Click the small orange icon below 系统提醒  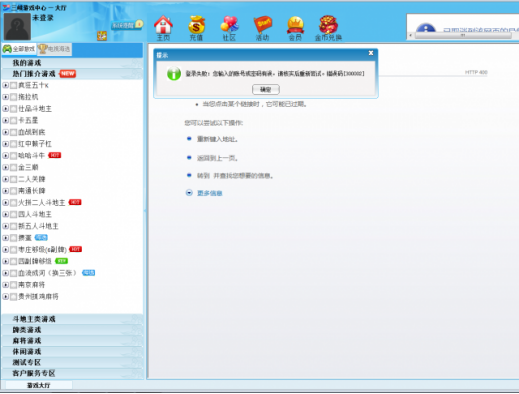pyautogui.click(x=102, y=36)
